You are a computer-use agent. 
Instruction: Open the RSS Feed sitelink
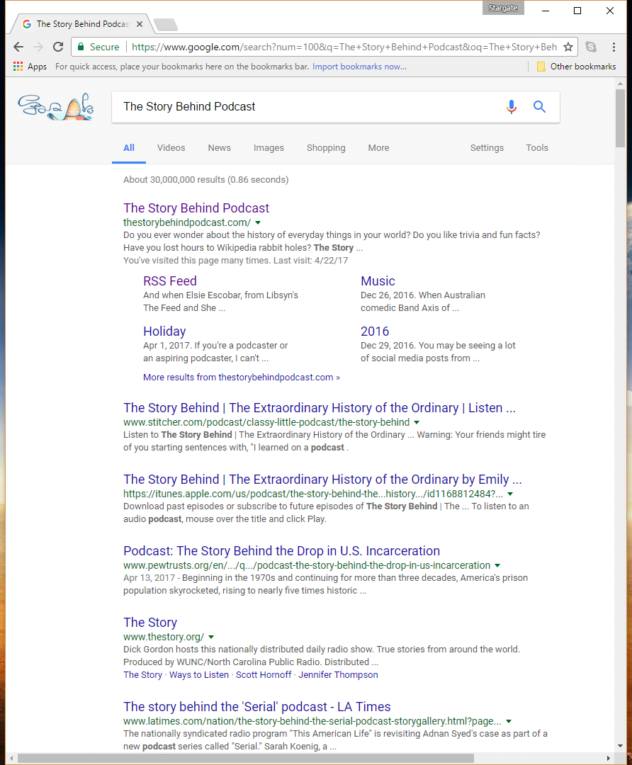pyautogui.click(x=170, y=281)
